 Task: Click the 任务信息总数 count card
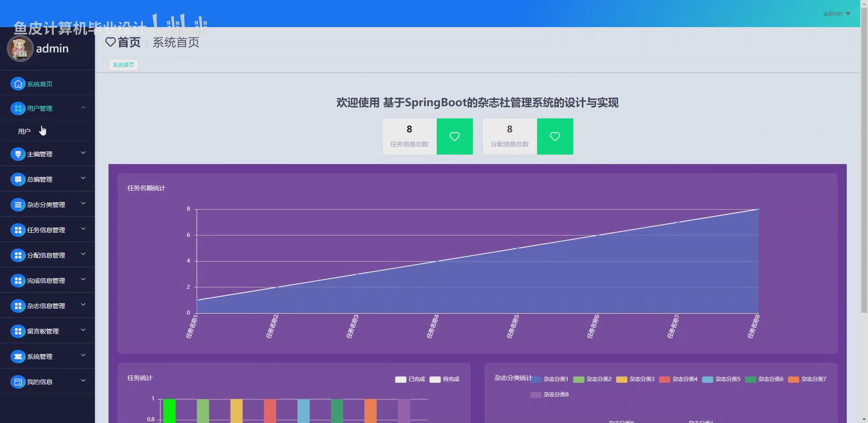pos(428,136)
